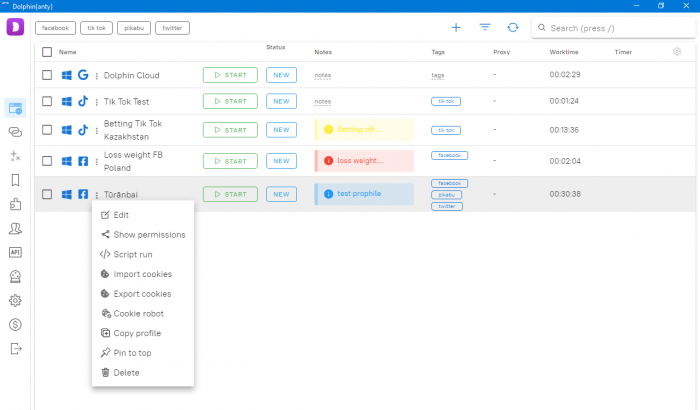Viewport: 700px width, 410px height.
Task: Open the bookmarks icon in left sidebar
Action: tap(15, 180)
